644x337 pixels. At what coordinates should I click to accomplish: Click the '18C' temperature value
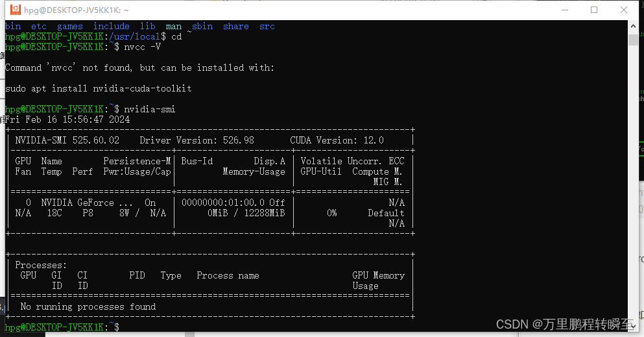(x=54, y=213)
